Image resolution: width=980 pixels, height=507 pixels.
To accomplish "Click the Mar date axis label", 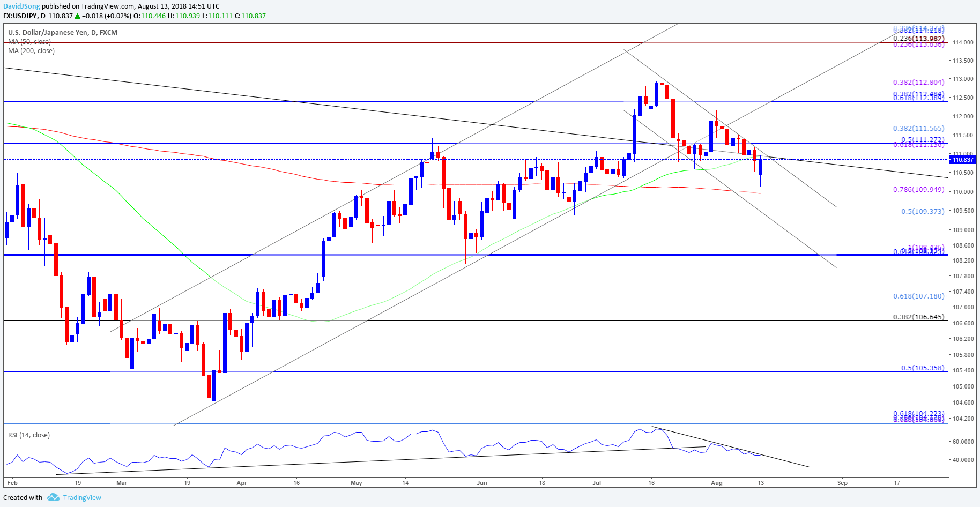I will pos(122,483).
